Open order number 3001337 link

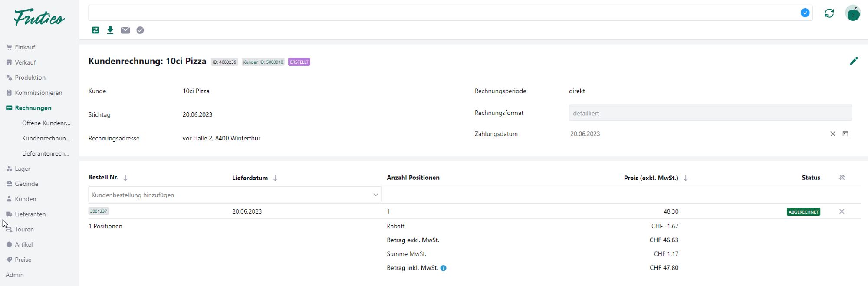99,211
